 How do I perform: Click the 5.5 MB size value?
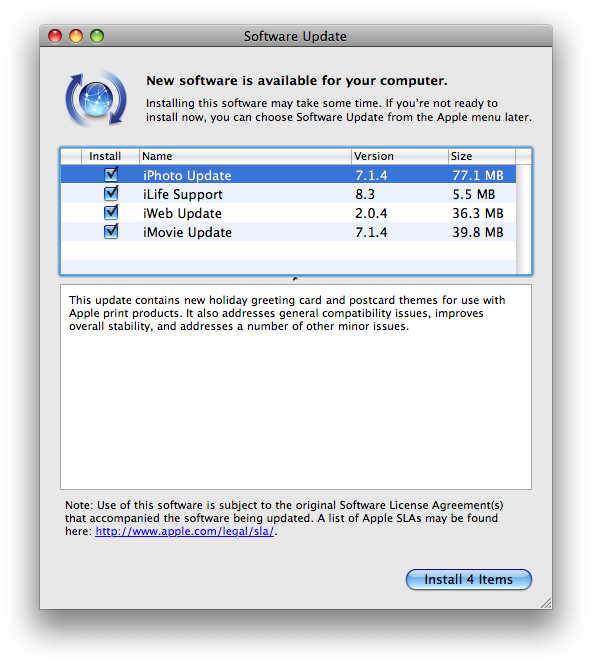pos(473,194)
